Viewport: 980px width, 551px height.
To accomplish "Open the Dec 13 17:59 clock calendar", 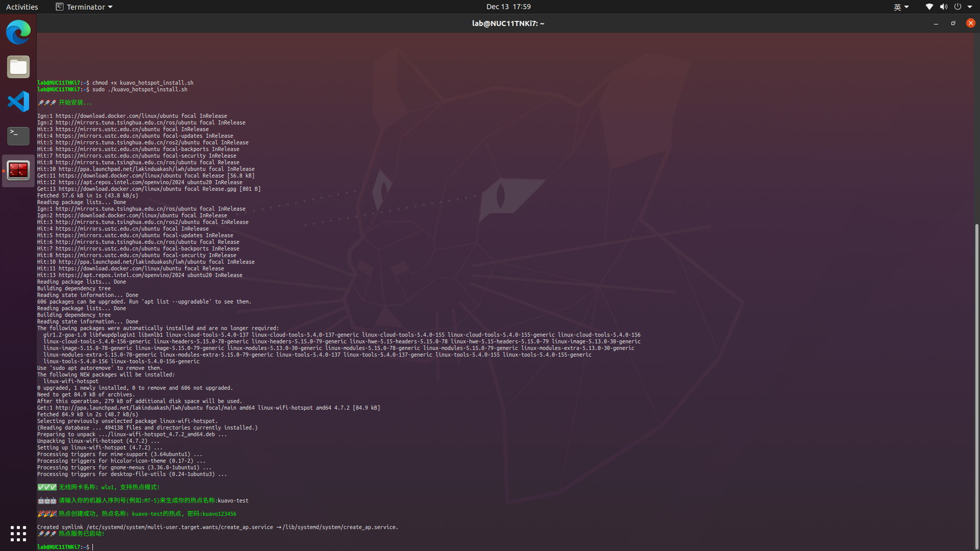I will point(508,7).
